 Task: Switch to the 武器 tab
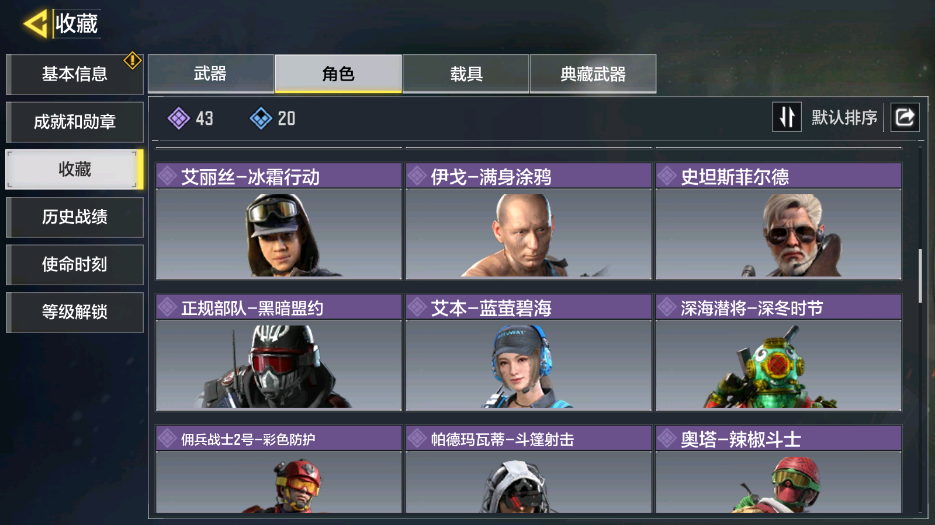(210, 73)
